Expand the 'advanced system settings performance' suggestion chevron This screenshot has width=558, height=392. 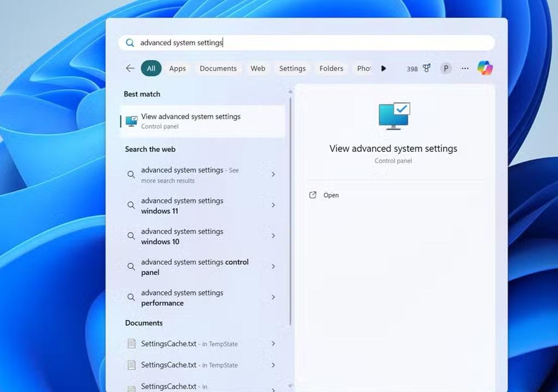pyautogui.click(x=273, y=297)
